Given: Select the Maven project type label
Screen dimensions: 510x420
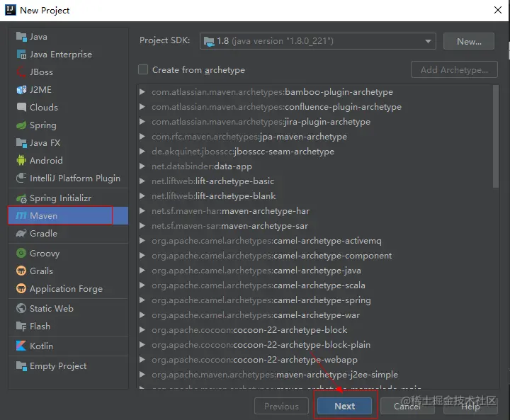Looking at the screenshot, I should tap(44, 216).
